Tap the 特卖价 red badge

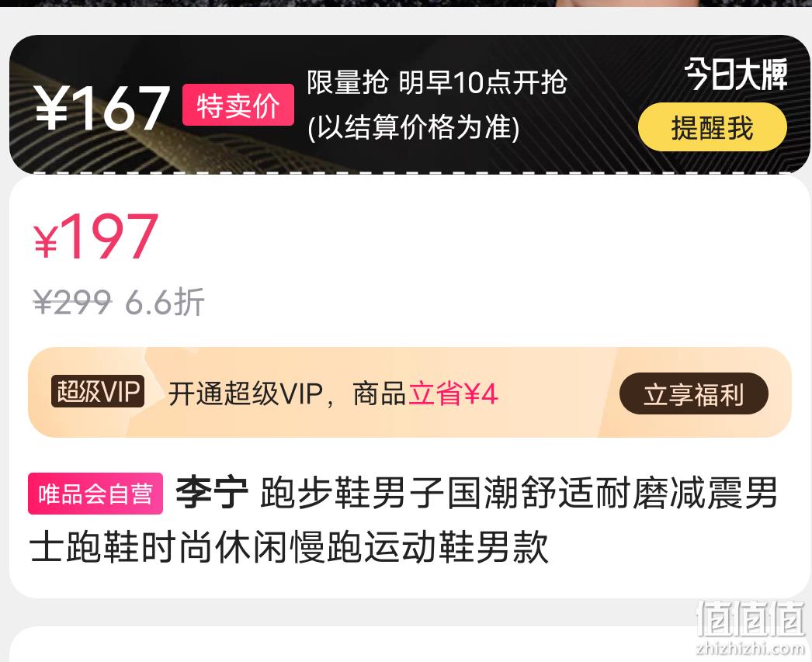238,105
